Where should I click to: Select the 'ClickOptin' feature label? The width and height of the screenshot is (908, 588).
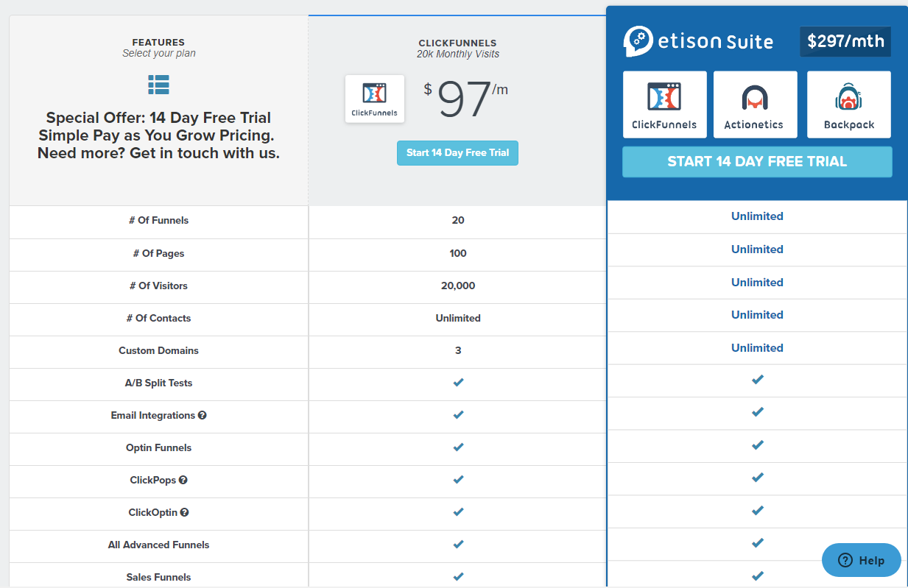[x=153, y=512]
